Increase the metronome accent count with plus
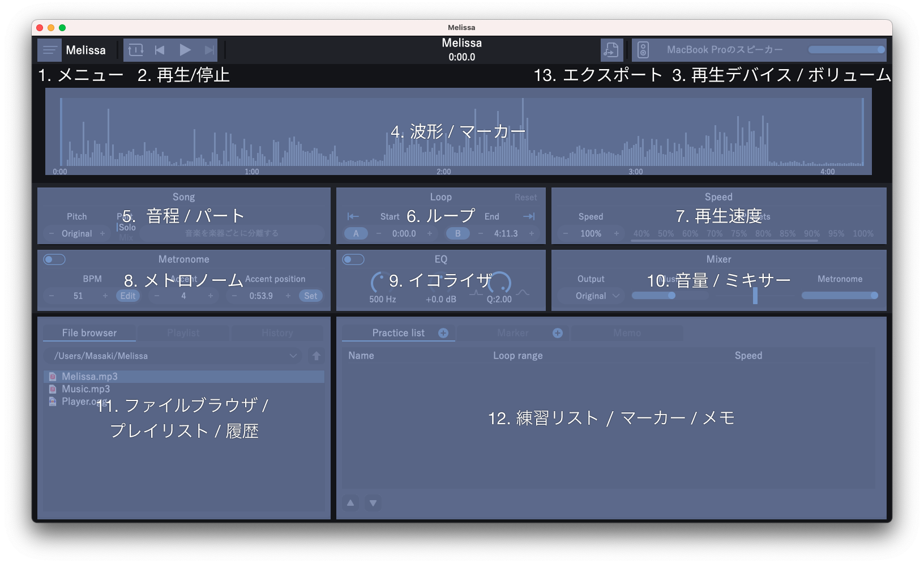This screenshot has width=924, height=563. coord(211,296)
